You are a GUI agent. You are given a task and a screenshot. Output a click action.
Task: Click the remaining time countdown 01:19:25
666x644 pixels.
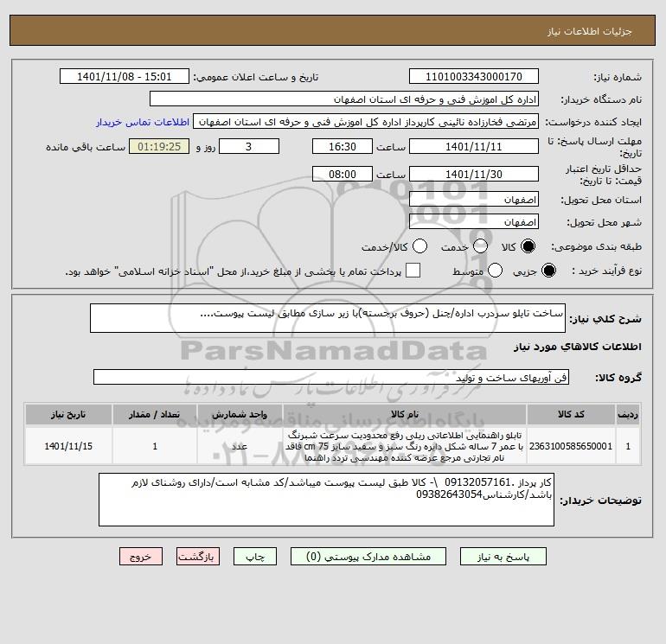(159, 146)
